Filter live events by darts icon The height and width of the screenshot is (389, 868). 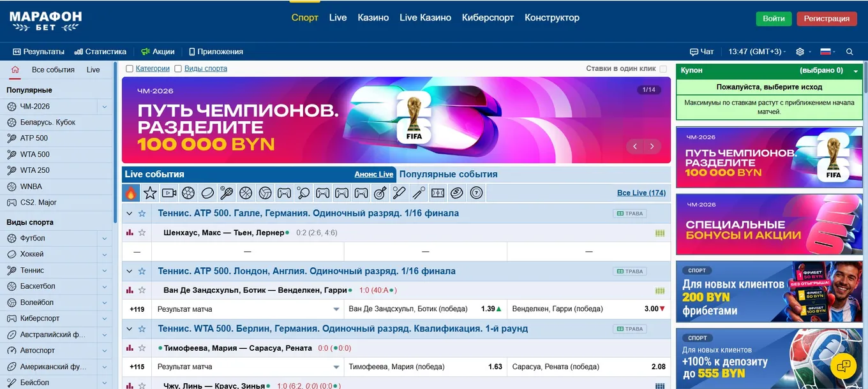tap(380, 193)
